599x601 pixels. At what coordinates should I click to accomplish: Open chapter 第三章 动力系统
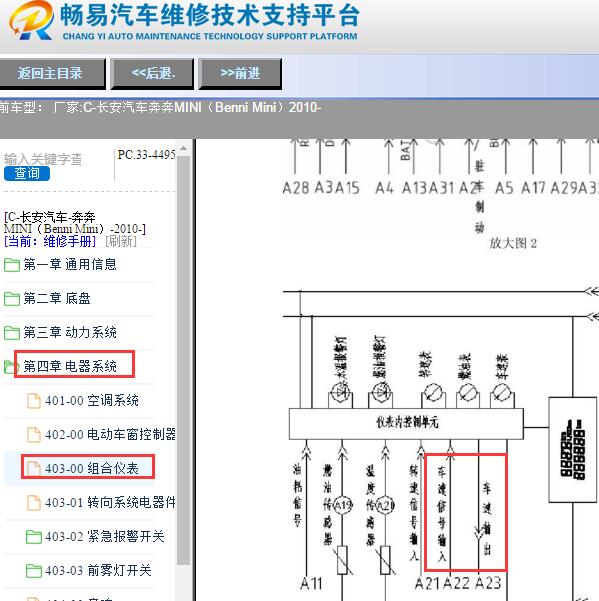point(70,333)
